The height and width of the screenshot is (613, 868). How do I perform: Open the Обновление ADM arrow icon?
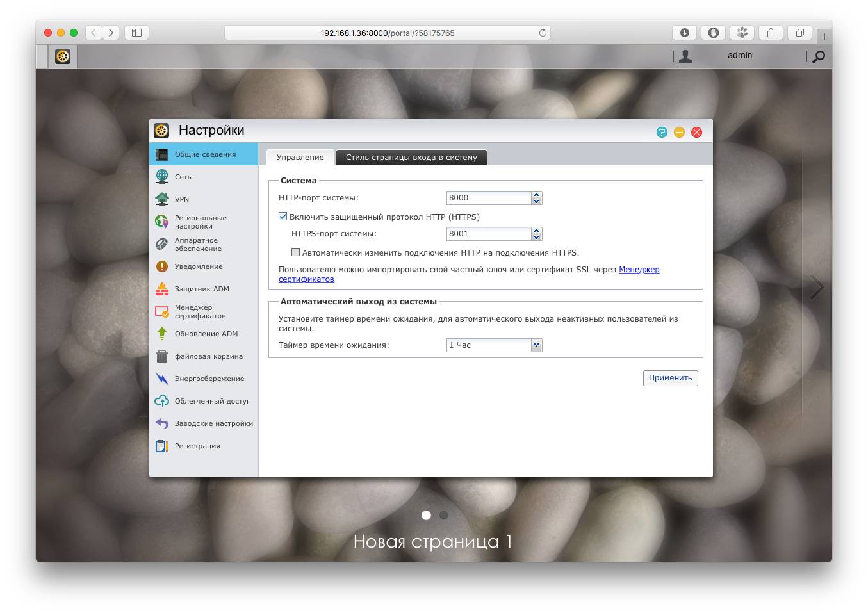(162, 334)
